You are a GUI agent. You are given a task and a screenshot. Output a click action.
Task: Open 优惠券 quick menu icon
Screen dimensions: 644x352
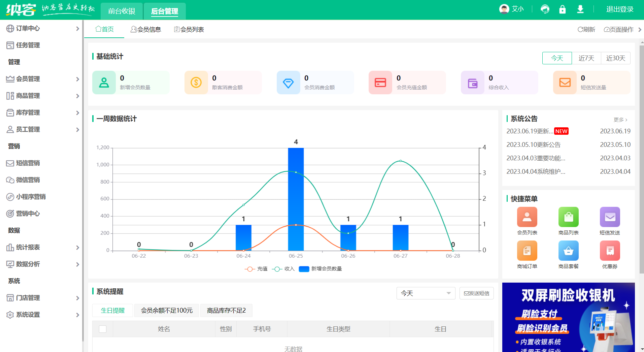[610, 251]
